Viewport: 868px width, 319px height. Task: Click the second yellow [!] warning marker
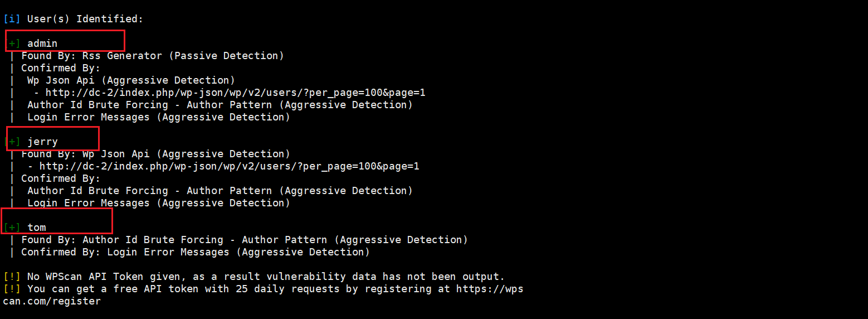(12, 289)
